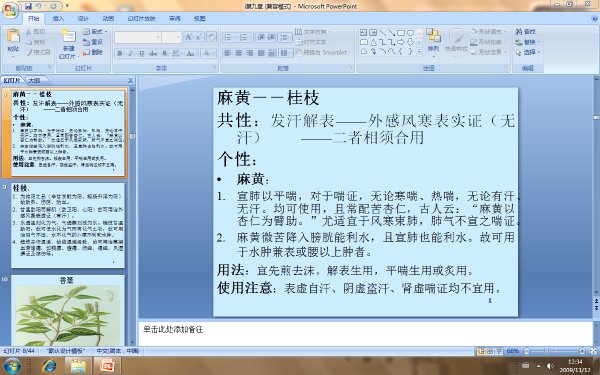
Task: Switch to slide sorter view in status bar
Action: (x=489, y=351)
